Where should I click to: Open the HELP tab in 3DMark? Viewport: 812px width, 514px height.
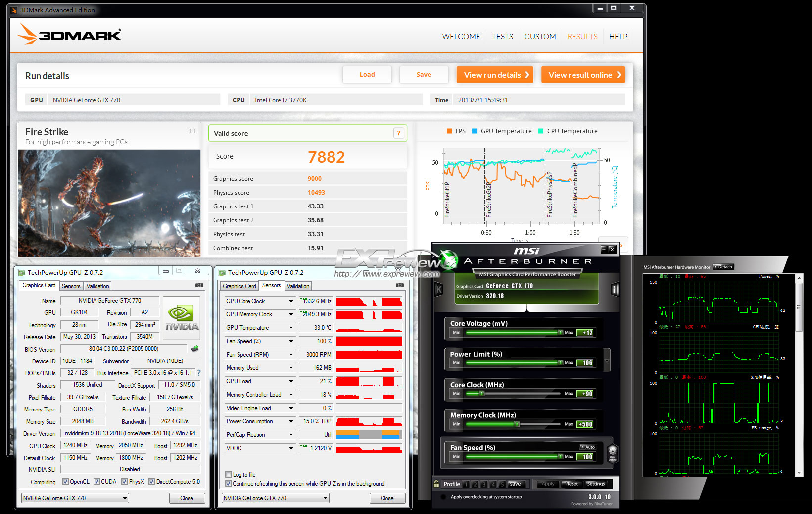(x=618, y=37)
